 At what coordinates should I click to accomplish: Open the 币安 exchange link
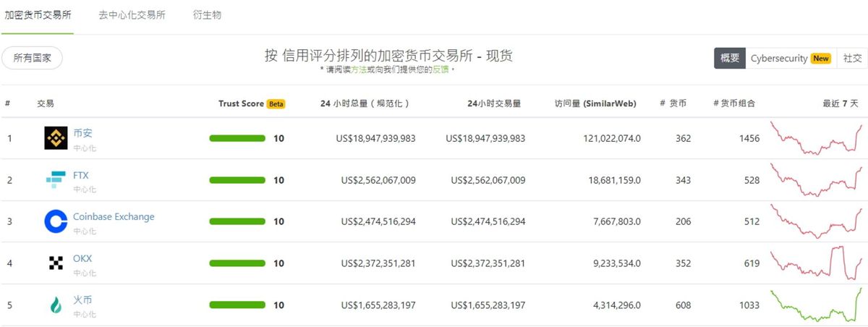[82, 133]
